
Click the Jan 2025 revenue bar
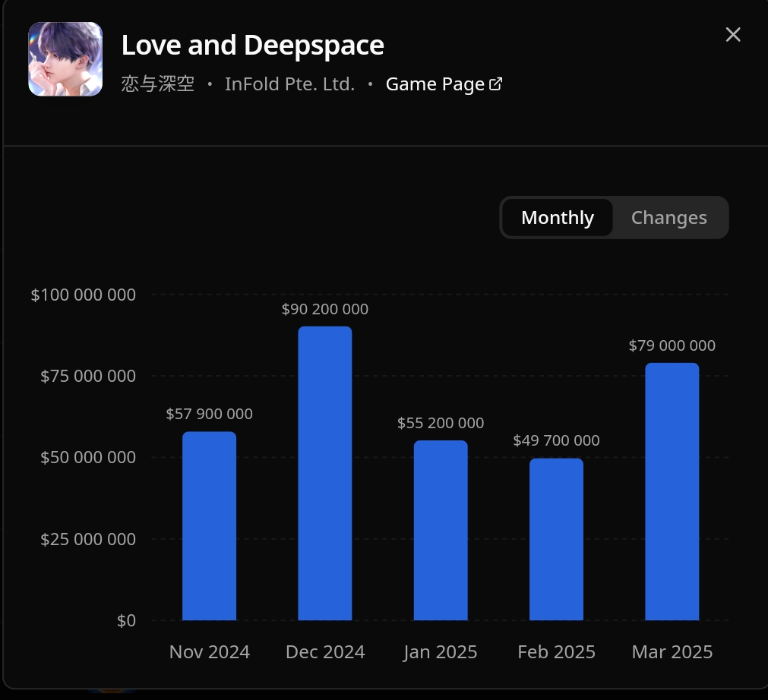[441, 530]
